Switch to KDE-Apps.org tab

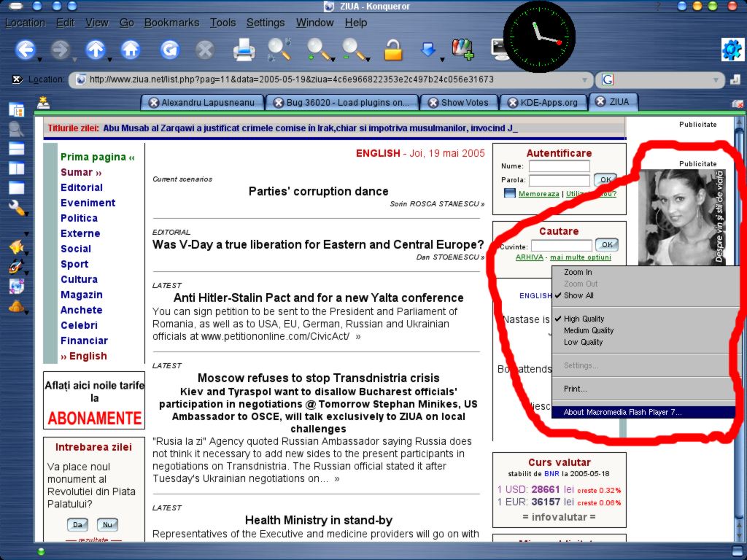pyautogui.click(x=543, y=102)
